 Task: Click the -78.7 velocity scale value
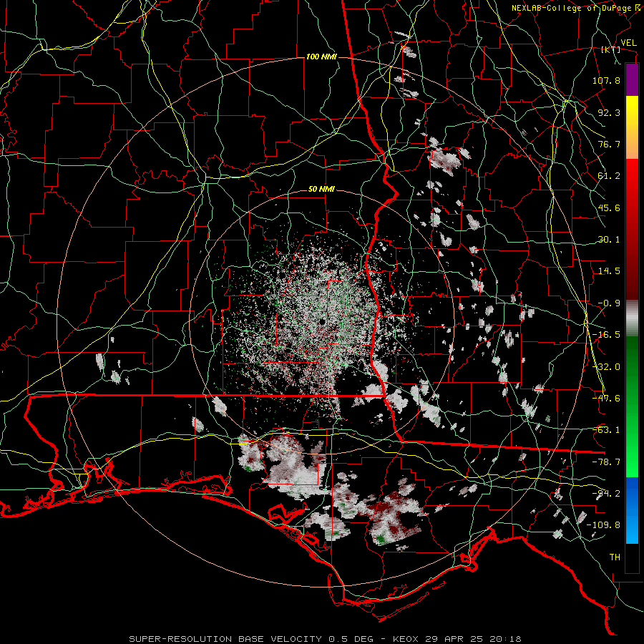pyautogui.click(x=606, y=462)
